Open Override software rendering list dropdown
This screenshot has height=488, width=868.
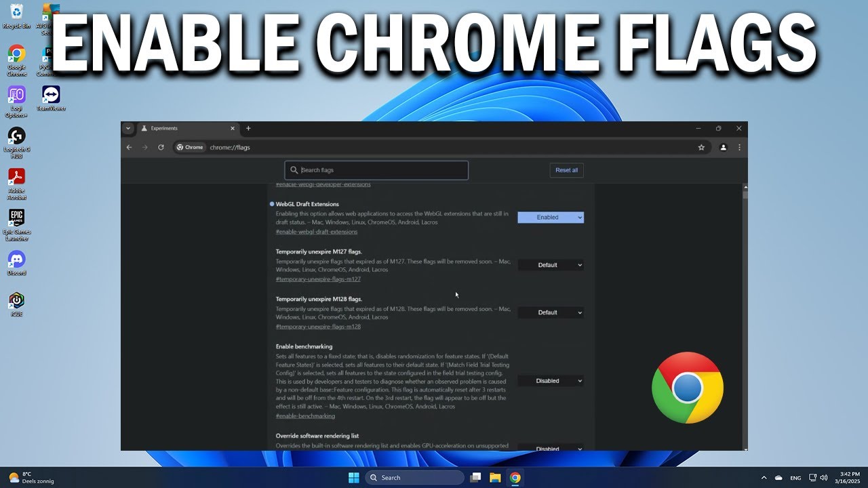point(551,447)
